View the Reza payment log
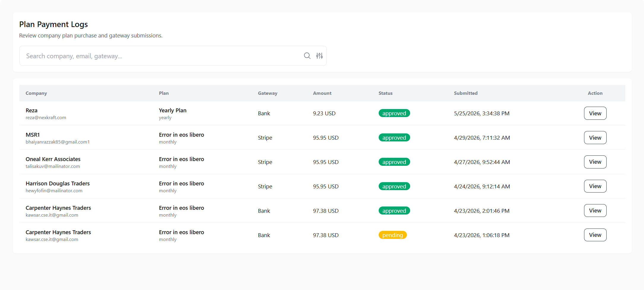644x290 pixels. [x=595, y=113]
